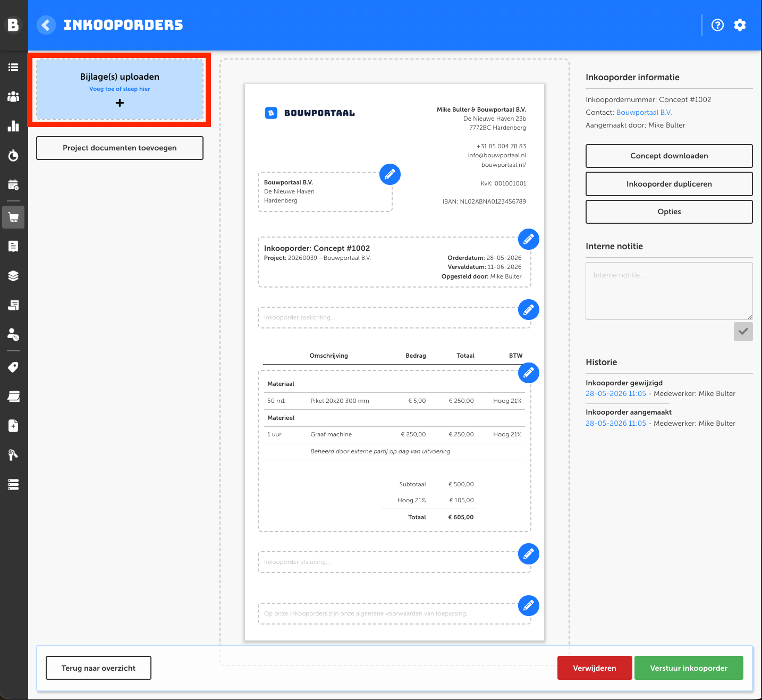Screen dimensions: 762x700
Task: Edit the Inkooporder toelichting section
Action: 529,309
